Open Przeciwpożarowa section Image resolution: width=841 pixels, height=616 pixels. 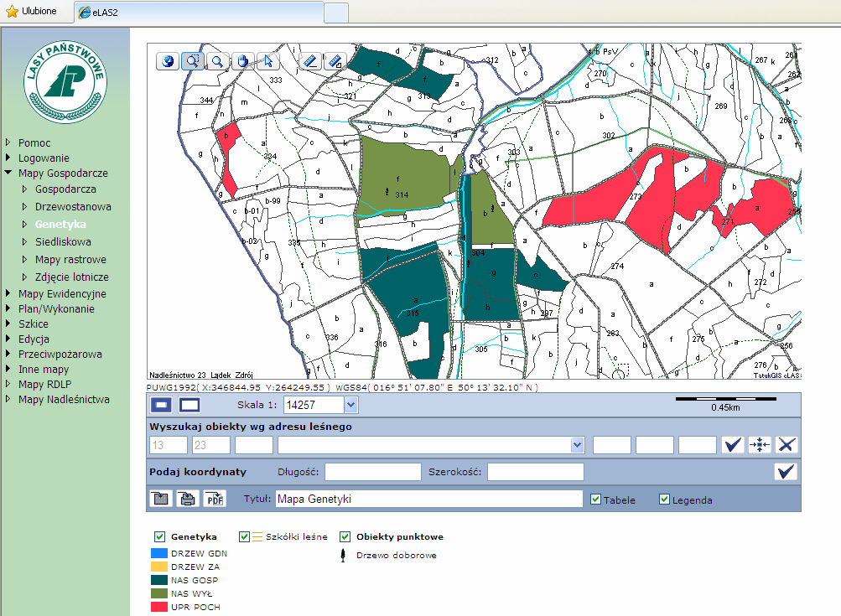(x=60, y=354)
